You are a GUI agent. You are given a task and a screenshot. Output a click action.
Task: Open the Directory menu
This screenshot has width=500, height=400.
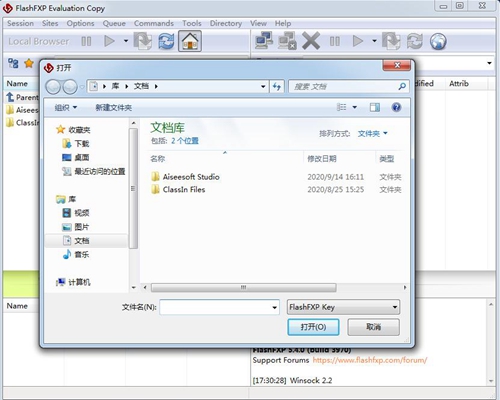(226, 23)
